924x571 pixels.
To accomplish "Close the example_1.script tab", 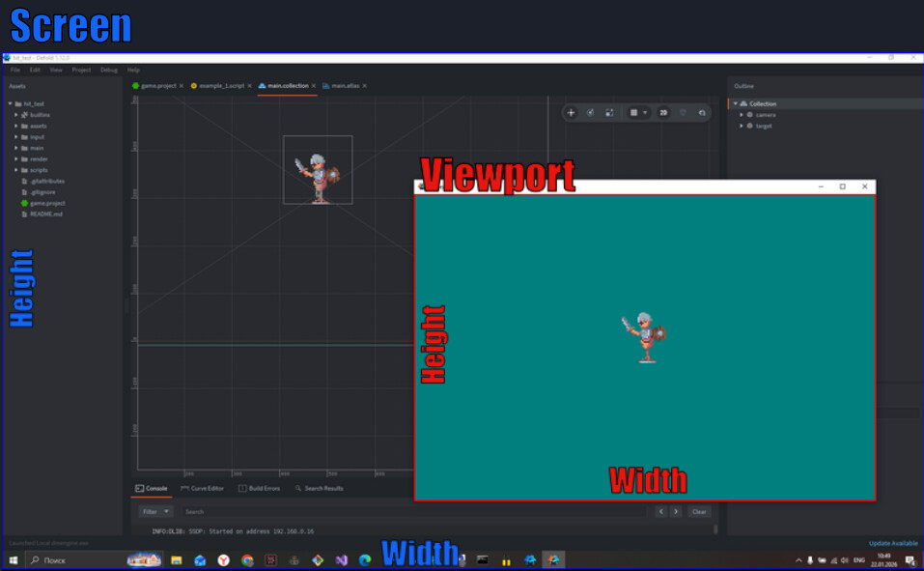I will tap(250, 86).
